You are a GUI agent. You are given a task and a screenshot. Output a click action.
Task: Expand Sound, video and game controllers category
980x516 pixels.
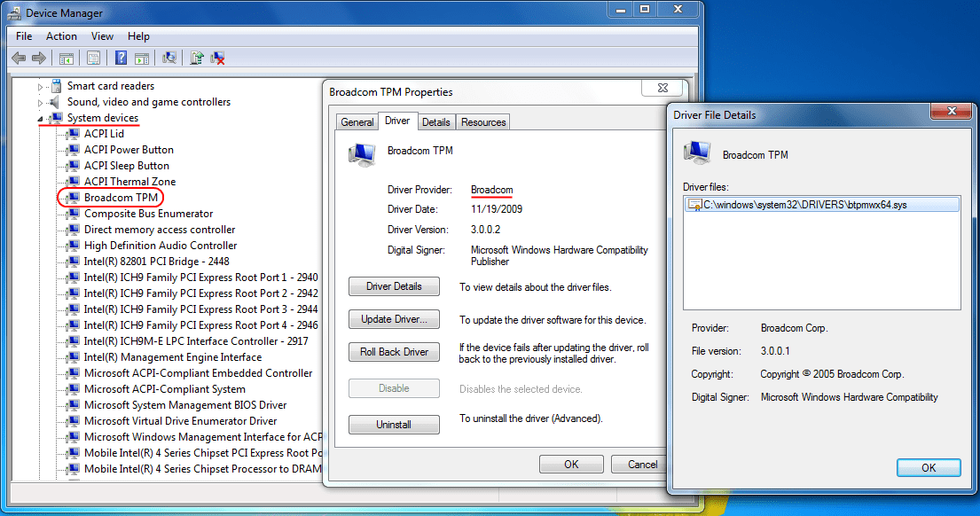[40, 103]
